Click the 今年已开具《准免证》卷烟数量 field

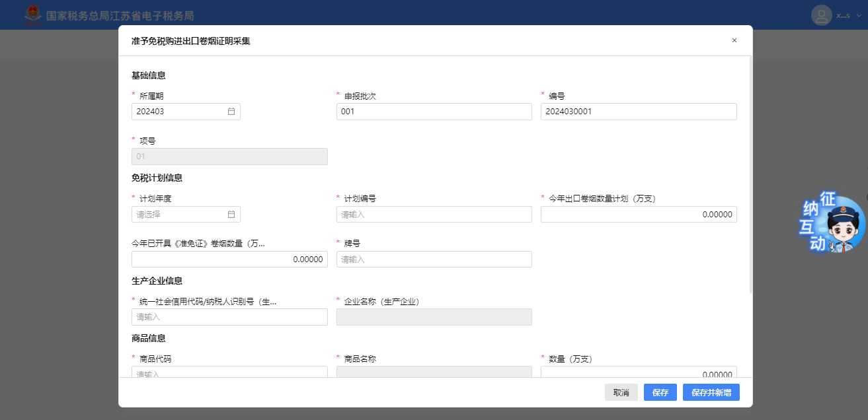229,260
